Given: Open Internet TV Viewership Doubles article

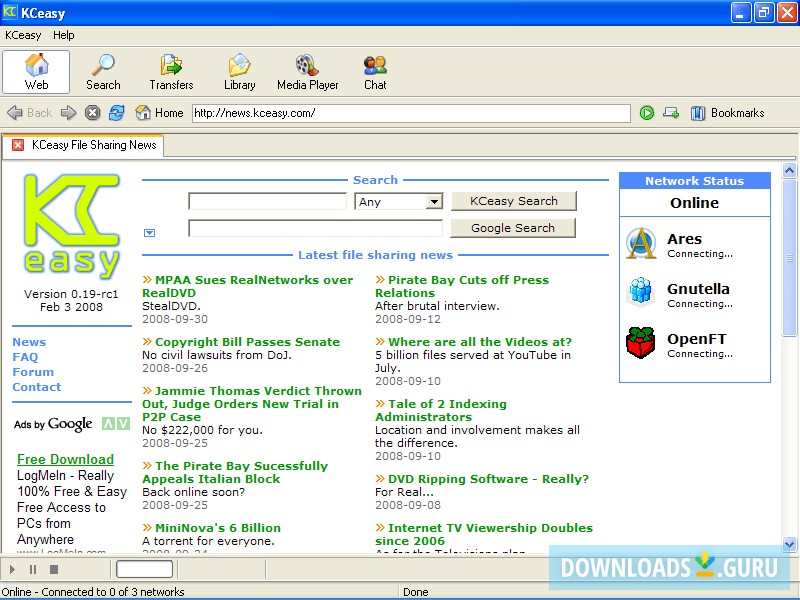Looking at the screenshot, I should coord(484,534).
